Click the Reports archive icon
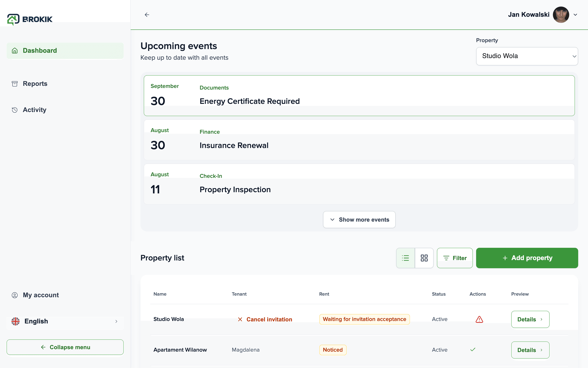This screenshot has height=368, width=588. click(x=15, y=84)
